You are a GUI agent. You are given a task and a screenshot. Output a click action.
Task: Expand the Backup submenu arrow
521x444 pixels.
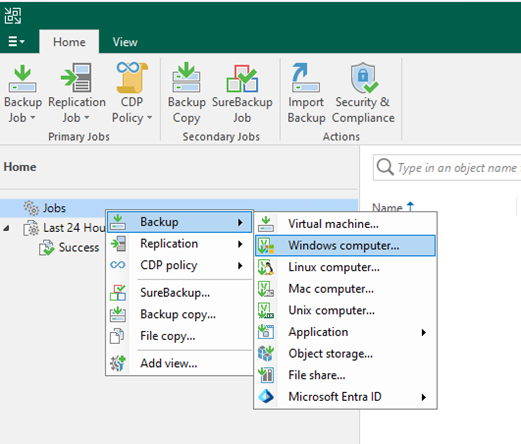pos(240,222)
